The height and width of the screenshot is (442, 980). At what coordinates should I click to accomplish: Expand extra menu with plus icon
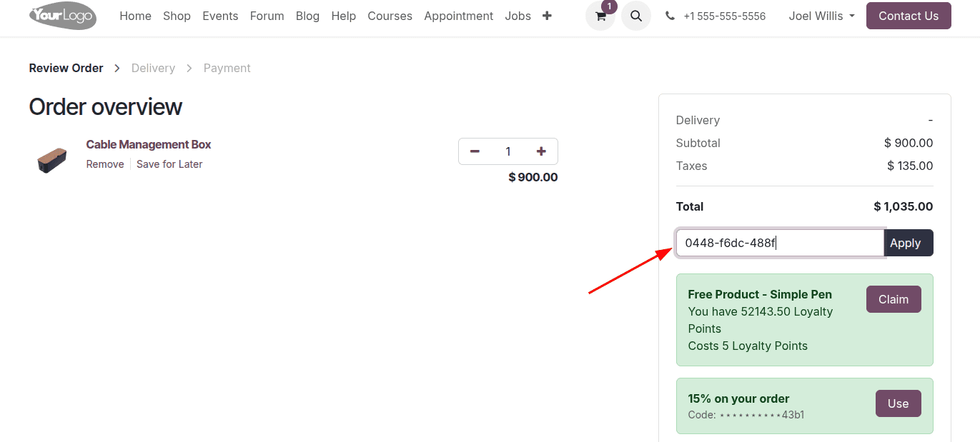pyautogui.click(x=547, y=16)
